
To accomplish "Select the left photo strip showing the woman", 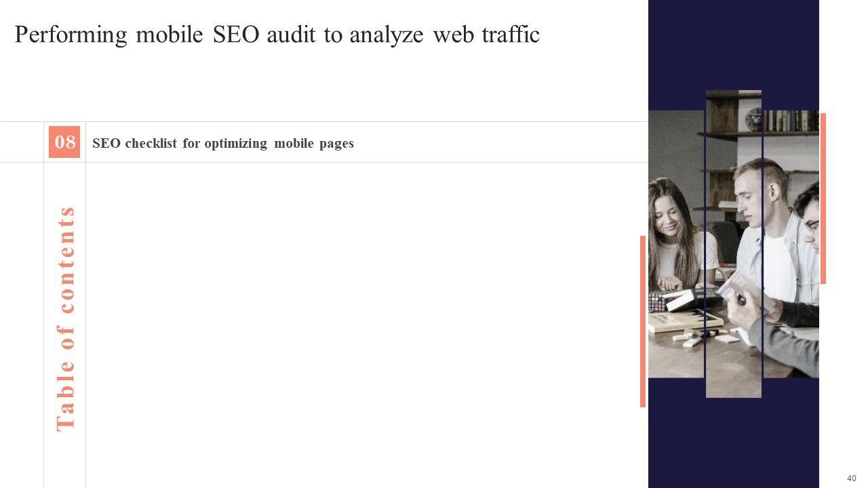I will (x=675, y=244).
